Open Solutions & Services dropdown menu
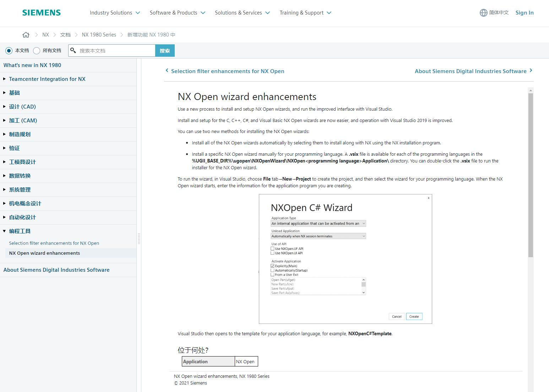The height and width of the screenshot is (392, 549). pyautogui.click(x=242, y=13)
